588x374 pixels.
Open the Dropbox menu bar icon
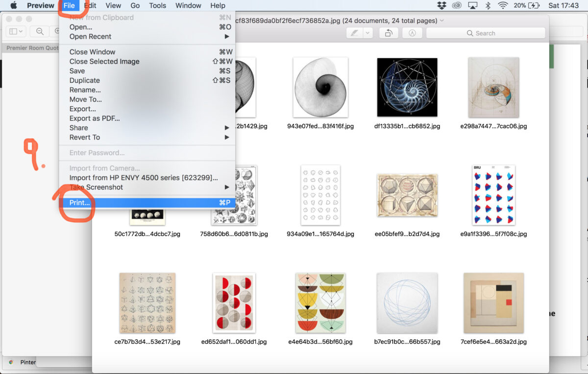[441, 5]
